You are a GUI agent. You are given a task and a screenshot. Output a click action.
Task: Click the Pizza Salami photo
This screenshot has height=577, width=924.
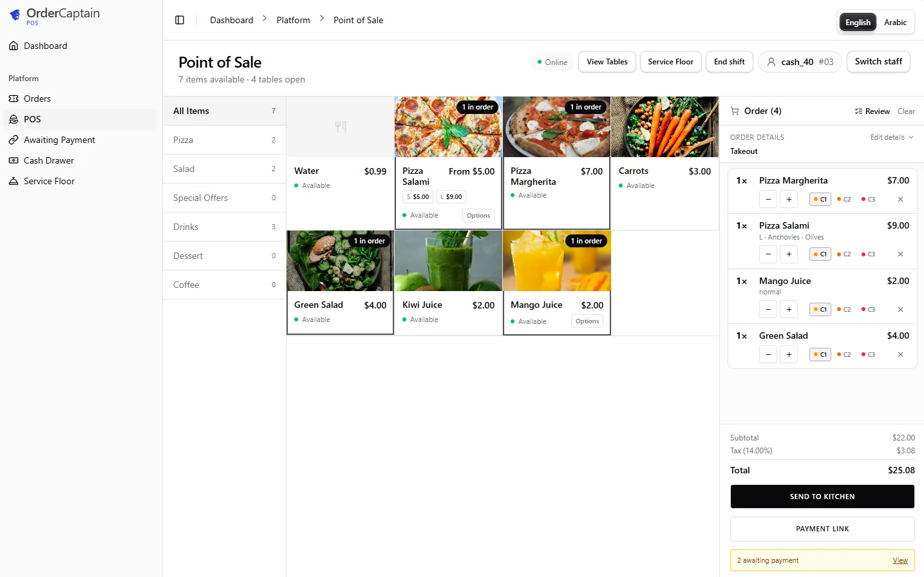coord(448,127)
